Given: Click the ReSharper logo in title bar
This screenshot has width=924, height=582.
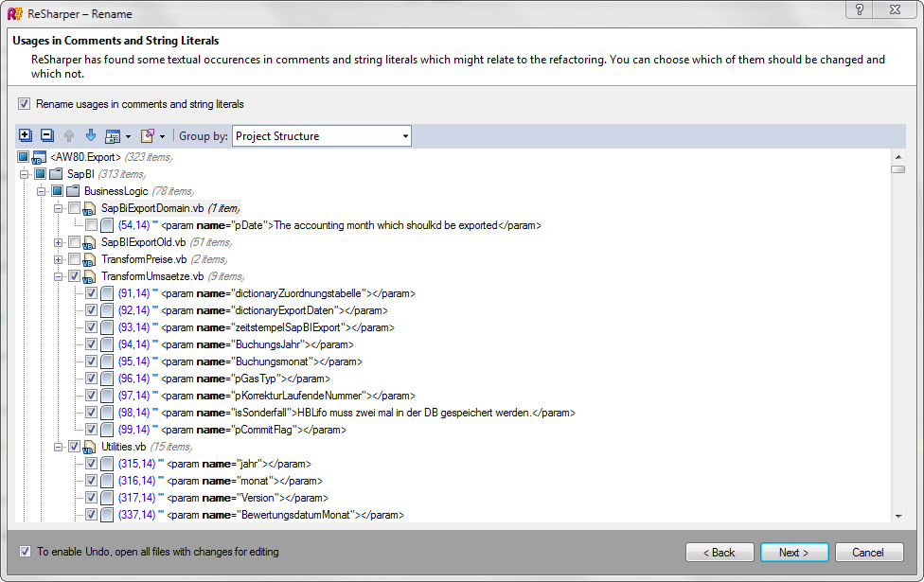Looking at the screenshot, I should click(x=15, y=13).
